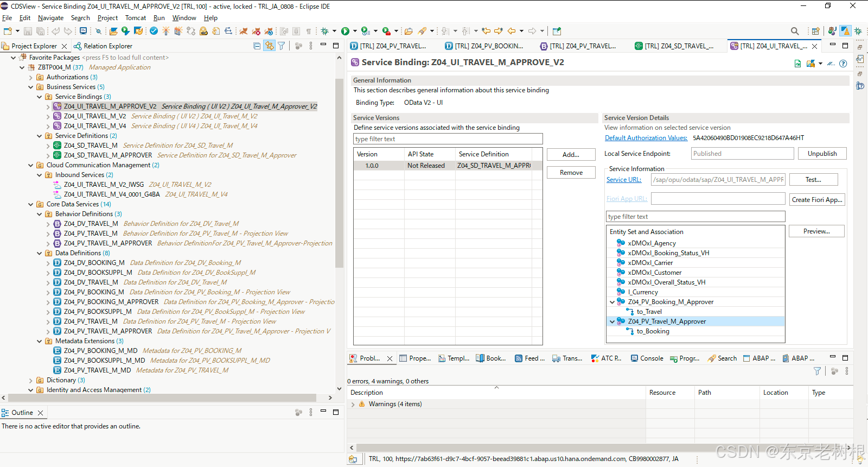Click the Test... button
The height and width of the screenshot is (467, 868).
(813, 180)
